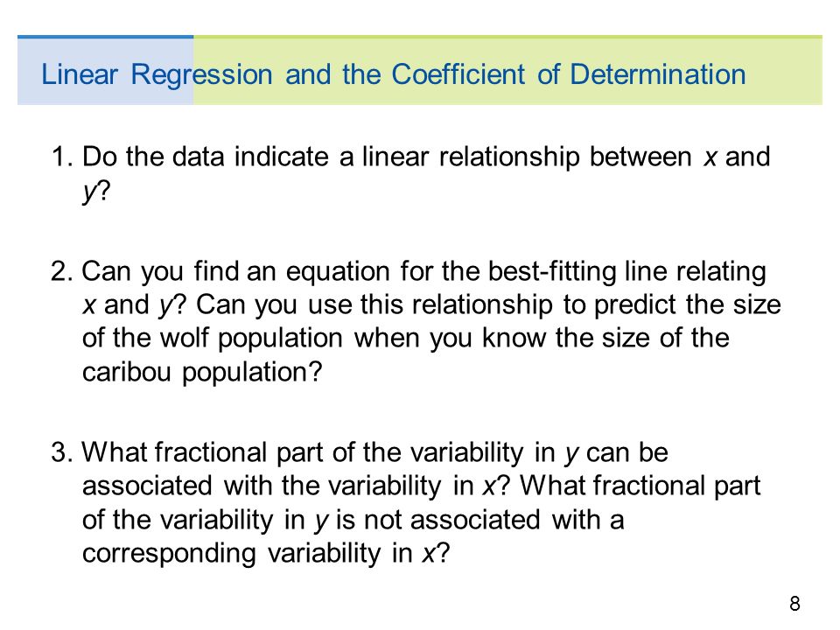840x630 pixels.
Task: Click 'corresponding variability in x?' line
Action: click(266, 554)
